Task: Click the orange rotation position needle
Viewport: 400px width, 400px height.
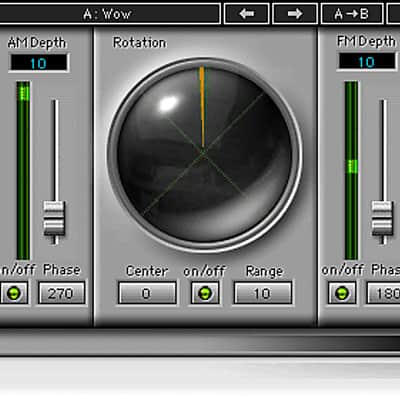Action: 202,107
